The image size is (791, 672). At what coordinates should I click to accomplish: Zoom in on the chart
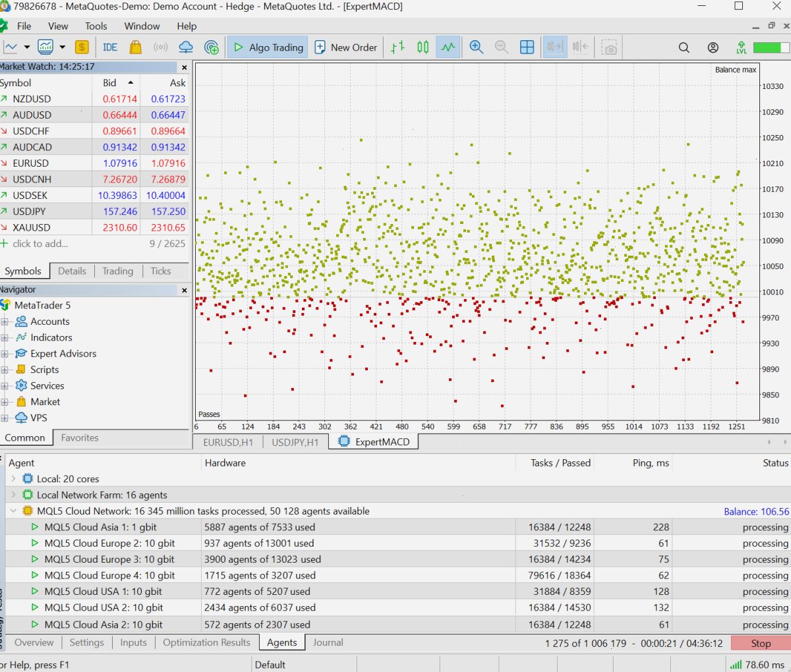[x=476, y=47]
